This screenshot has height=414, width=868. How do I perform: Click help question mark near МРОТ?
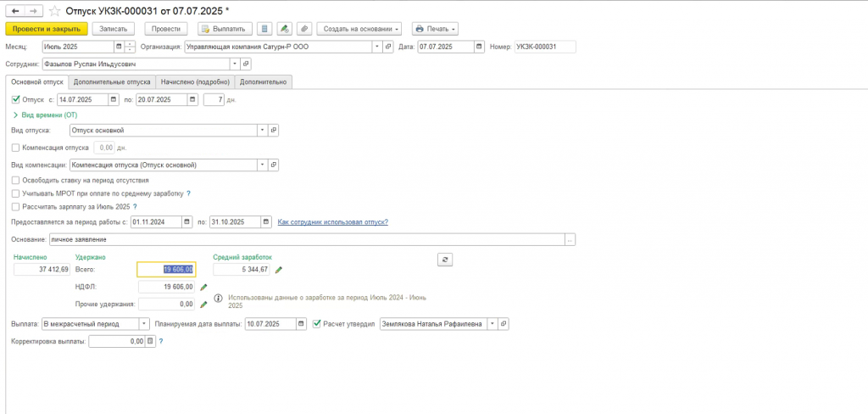tap(189, 193)
